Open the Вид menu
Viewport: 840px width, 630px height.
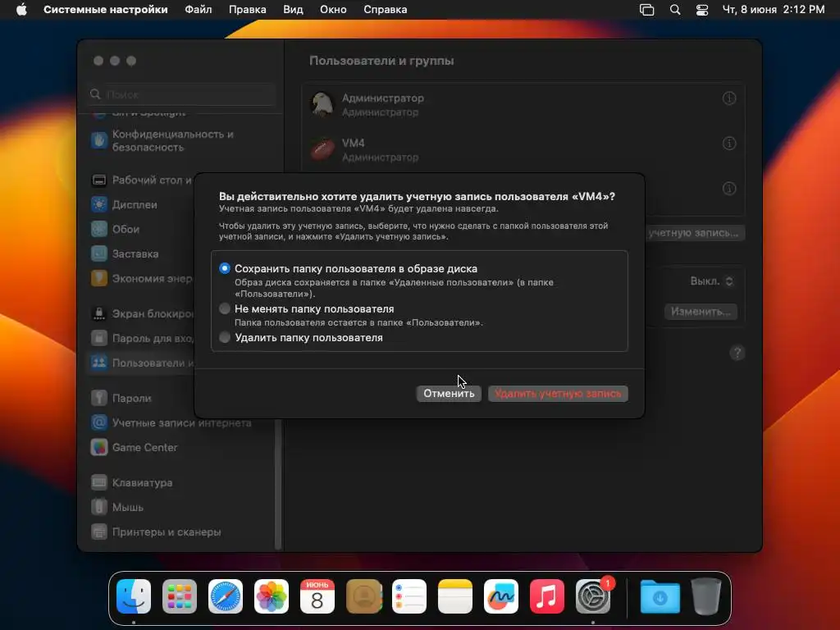coord(293,10)
